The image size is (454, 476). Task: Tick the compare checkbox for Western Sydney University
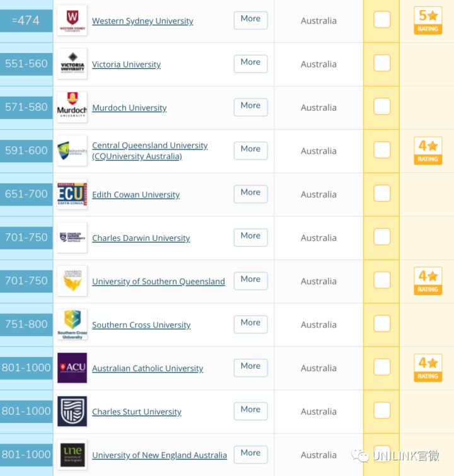(382, 20)
